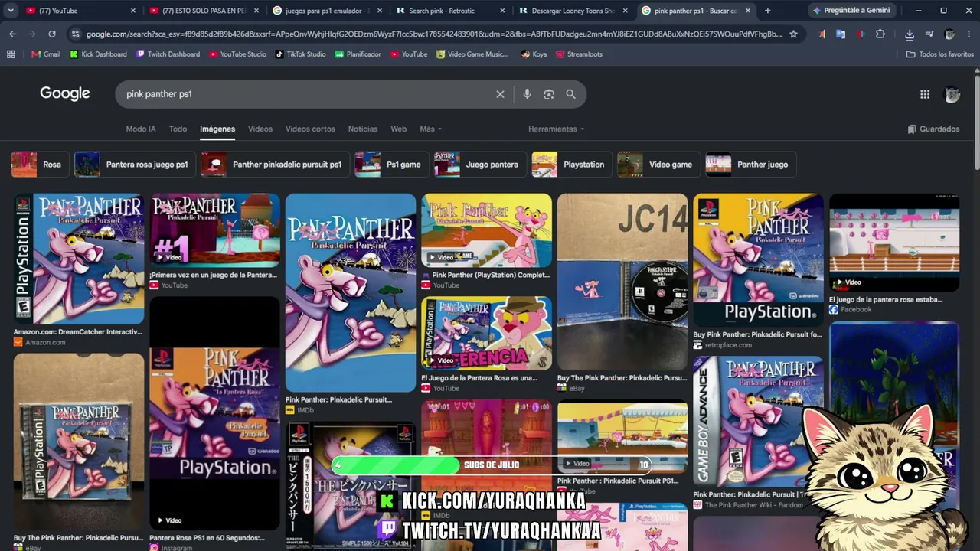Open the Apps grid in bookmarks bar
This screenshot has height=551, width=980.
(11, 54)
